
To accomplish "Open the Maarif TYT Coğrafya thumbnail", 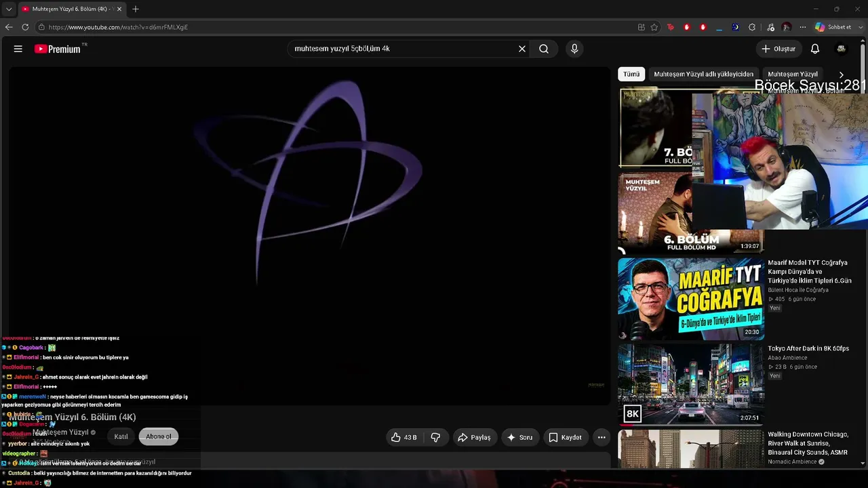I will [690, 299].
